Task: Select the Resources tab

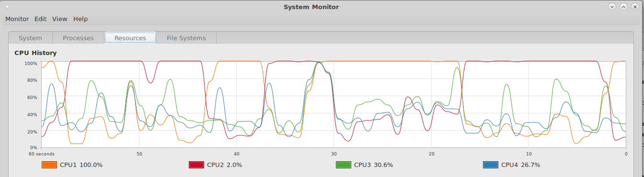Action: (x=130, y=38)
